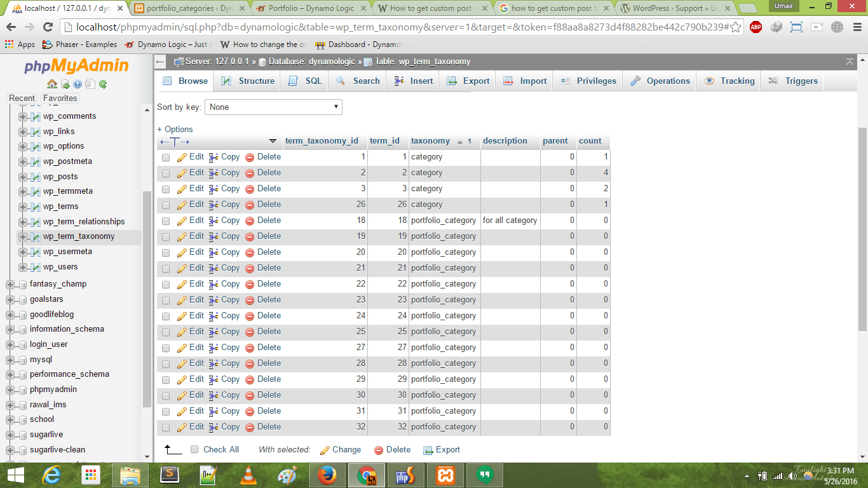Viewport: 868px width, 488px height.
Task: Open the Search tab
Action: pos(358,81)
